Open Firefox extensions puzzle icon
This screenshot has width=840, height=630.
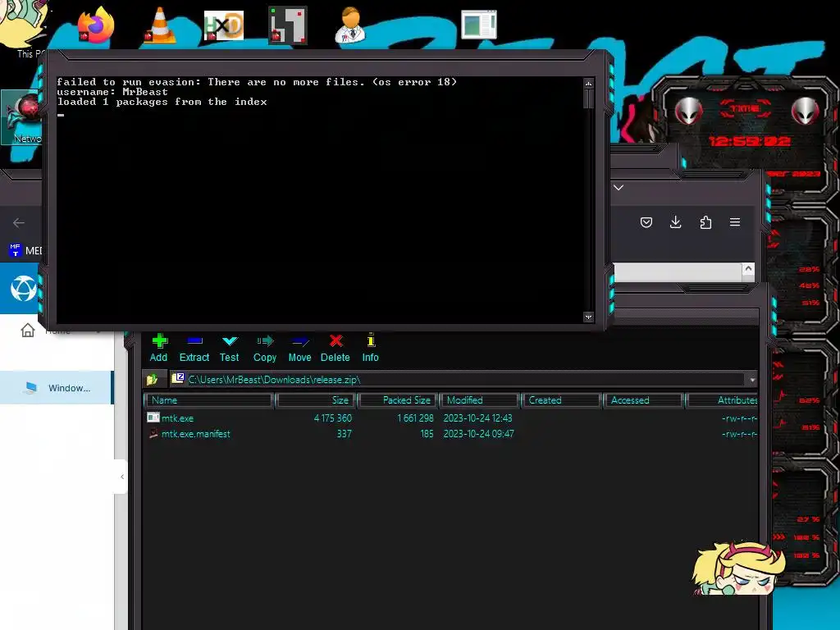point(705,222)
